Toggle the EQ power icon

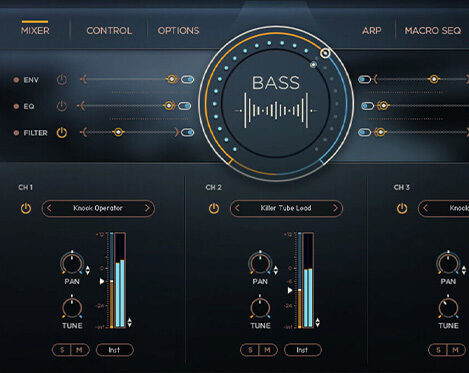pyautogui.click(x=62, y=106)
